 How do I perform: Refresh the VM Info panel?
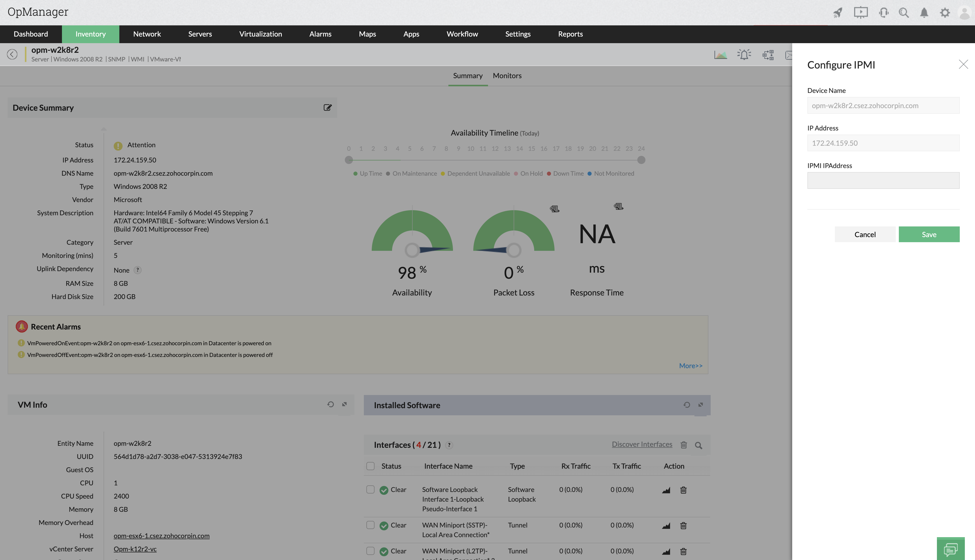pos(330,404)
